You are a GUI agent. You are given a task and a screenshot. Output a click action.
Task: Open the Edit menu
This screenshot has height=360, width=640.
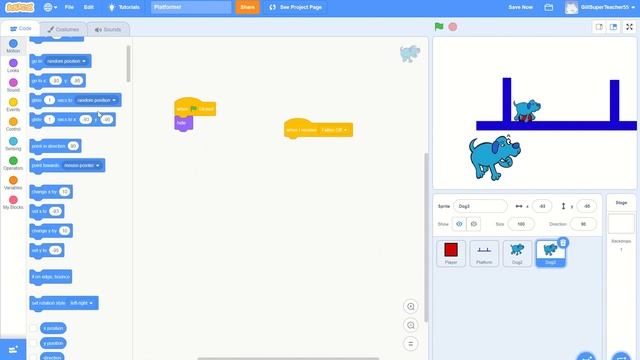[x=89, y=7]
